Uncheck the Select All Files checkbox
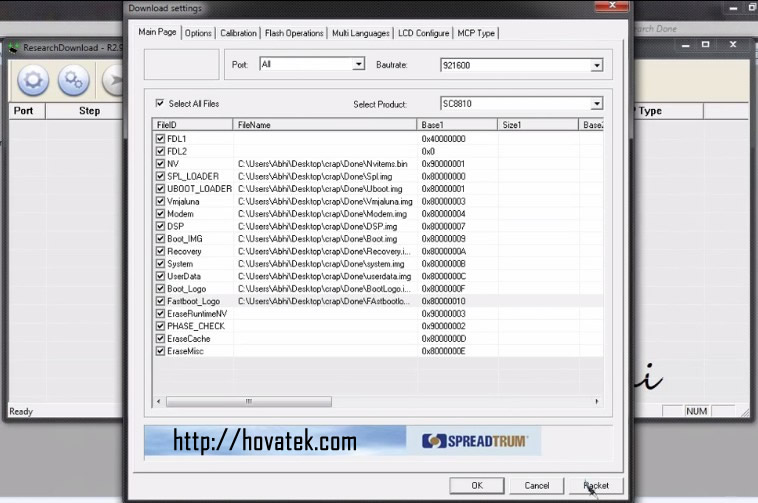This screenshot has width=758, height=503. 160,103
